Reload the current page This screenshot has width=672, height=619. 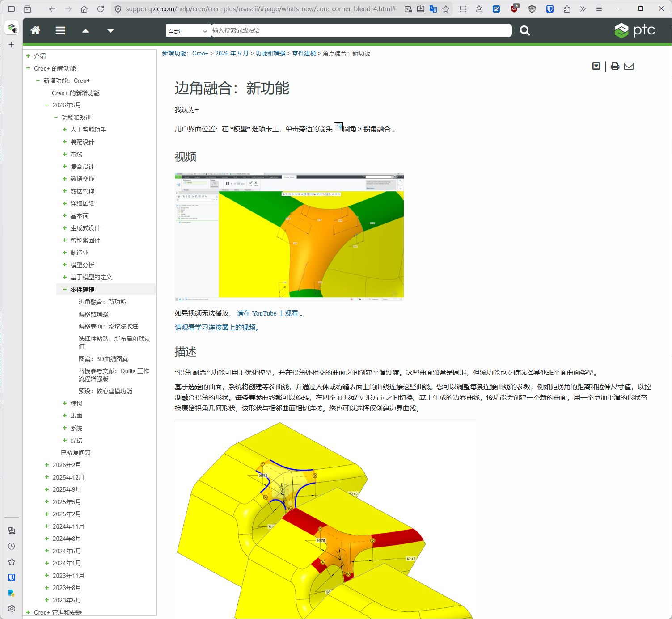pos(101,9)
